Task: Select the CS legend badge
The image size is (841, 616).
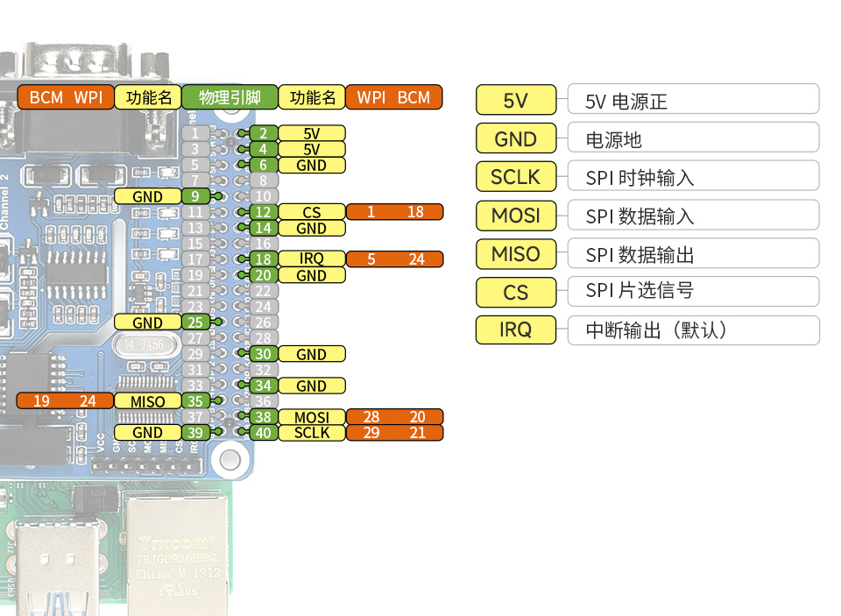Action: (515, 292)
